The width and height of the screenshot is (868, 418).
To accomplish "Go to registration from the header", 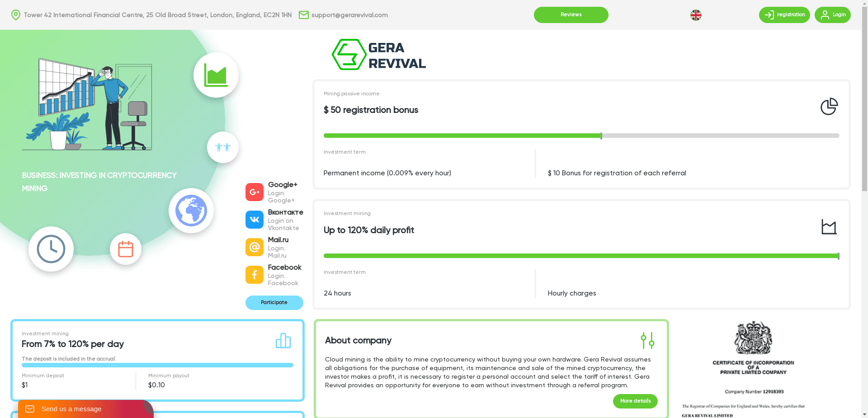I will (x=784, y=15).
